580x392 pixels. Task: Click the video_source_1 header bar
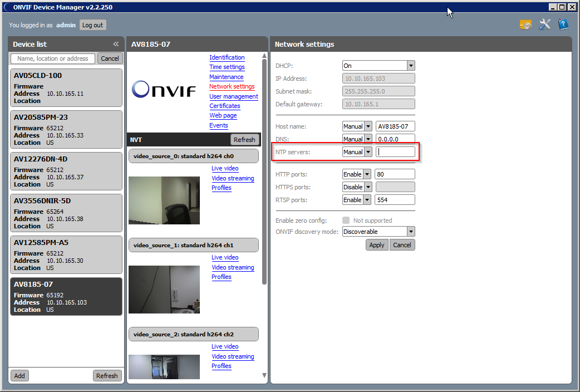194,245
